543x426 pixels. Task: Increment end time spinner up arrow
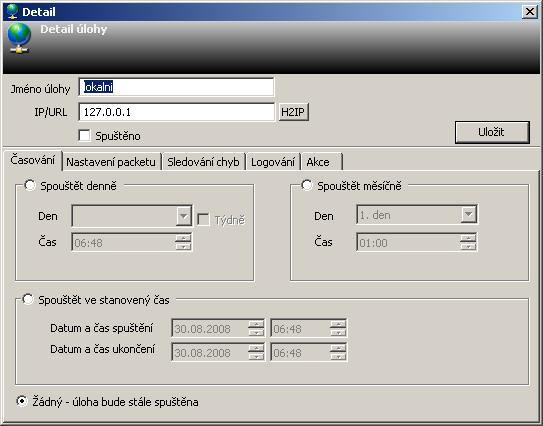pos(338,348)
